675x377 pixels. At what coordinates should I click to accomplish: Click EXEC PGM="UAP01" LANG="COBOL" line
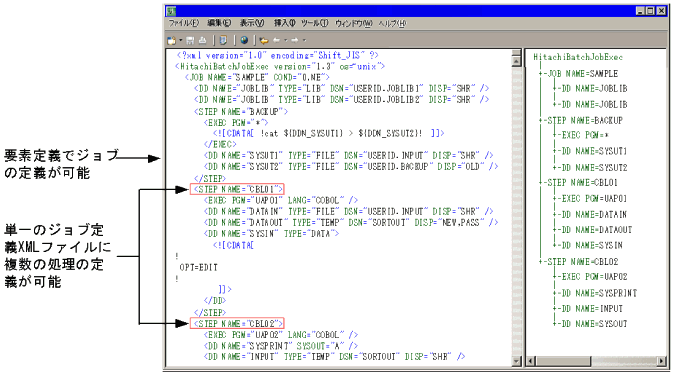281,200
